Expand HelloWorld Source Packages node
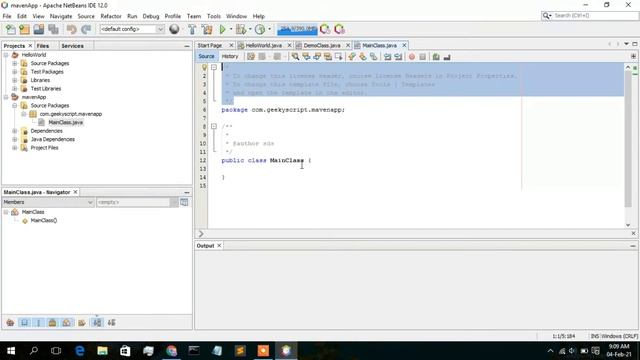The image size is (640, 360). click(15, 63)
